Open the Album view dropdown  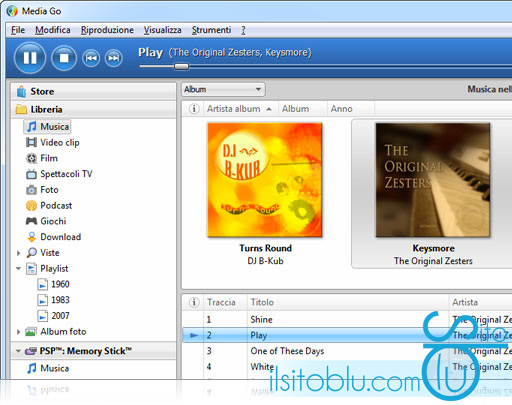click(x=223, y=89)
